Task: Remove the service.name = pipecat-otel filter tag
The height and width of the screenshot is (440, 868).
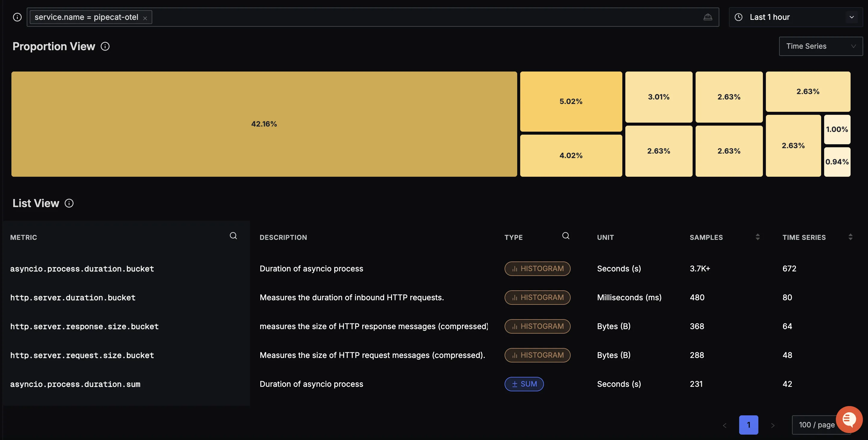Action: click(x=145, y=18)
